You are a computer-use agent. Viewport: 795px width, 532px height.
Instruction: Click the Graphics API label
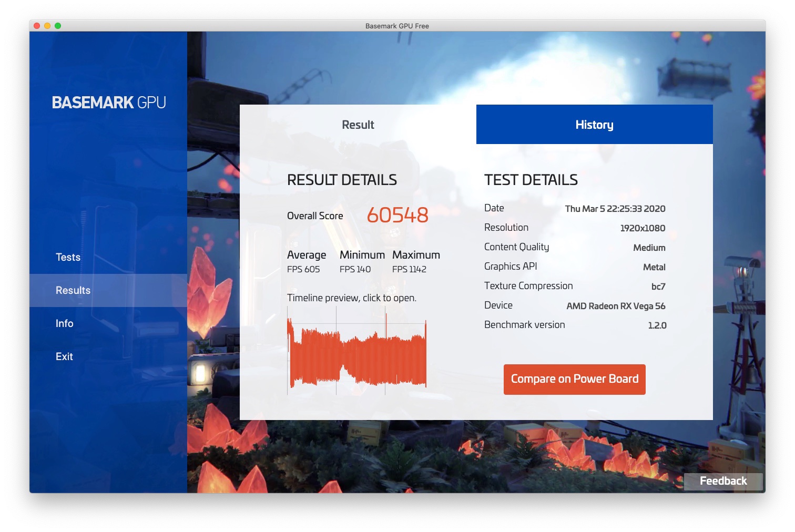point(511,267)
